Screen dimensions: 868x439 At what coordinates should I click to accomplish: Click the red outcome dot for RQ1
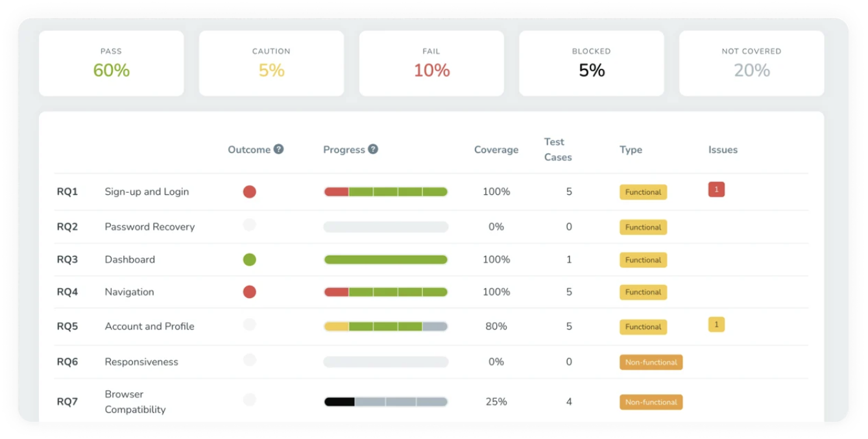click(x=249, y=192)
